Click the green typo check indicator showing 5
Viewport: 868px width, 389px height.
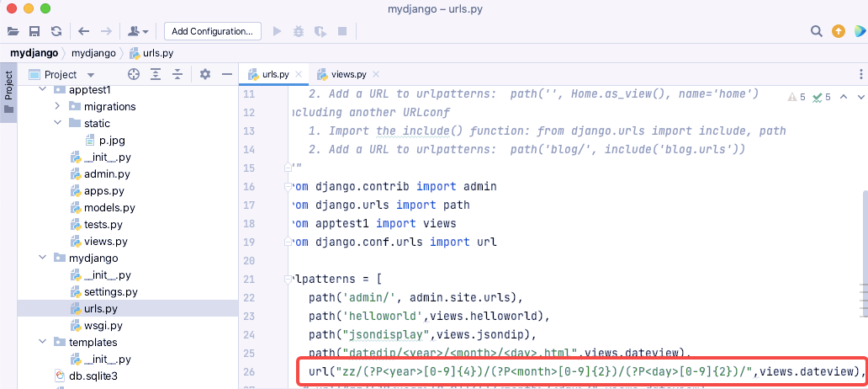821,97
